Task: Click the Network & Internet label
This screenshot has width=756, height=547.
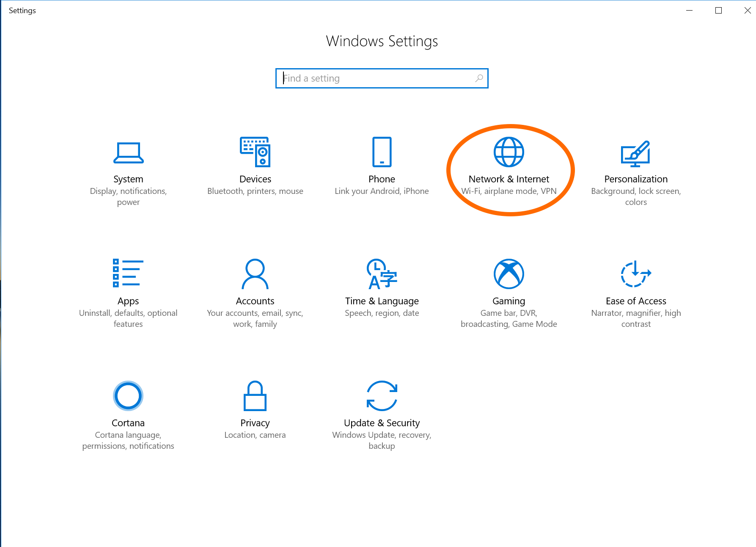Action: [x=509, y=179]
